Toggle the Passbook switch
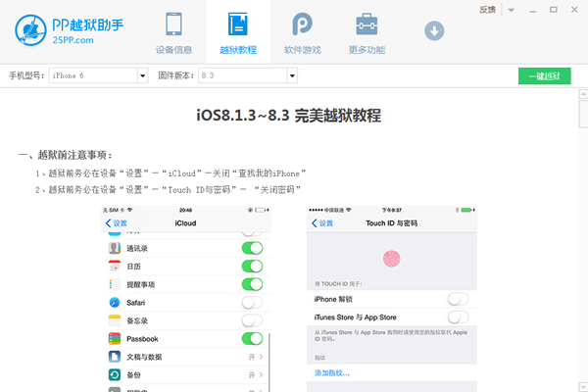Screen dimensions: 588x392 253,339
